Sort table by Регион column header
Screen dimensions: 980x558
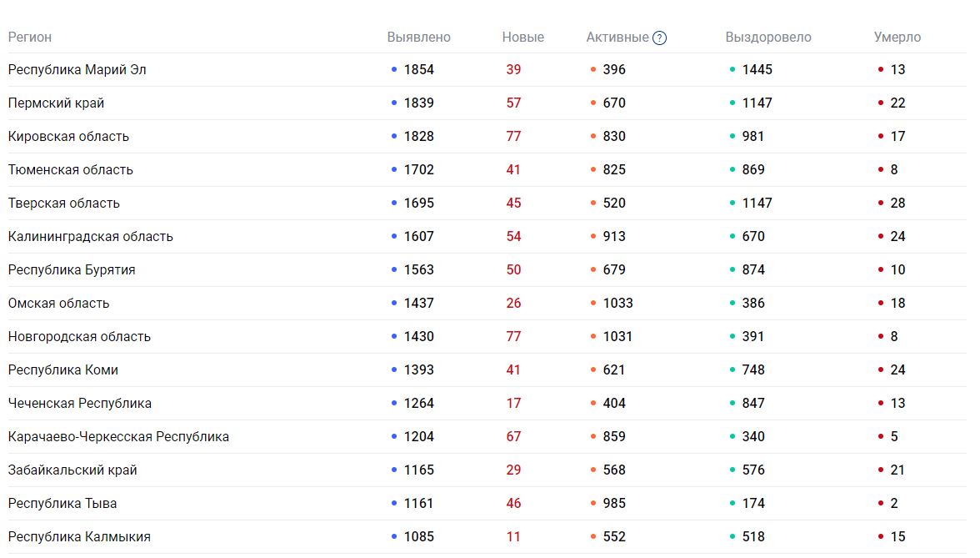(x=30, y=38)
